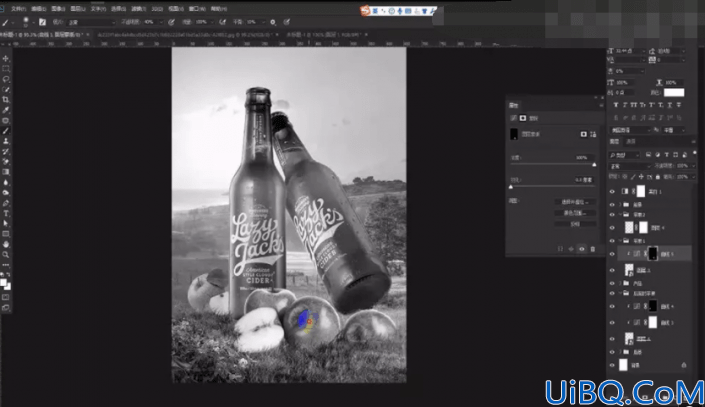Click the density slider handle in Properties
Viewport: 705px width, 407px height.
pyautogui.click(x=594, y=165)
